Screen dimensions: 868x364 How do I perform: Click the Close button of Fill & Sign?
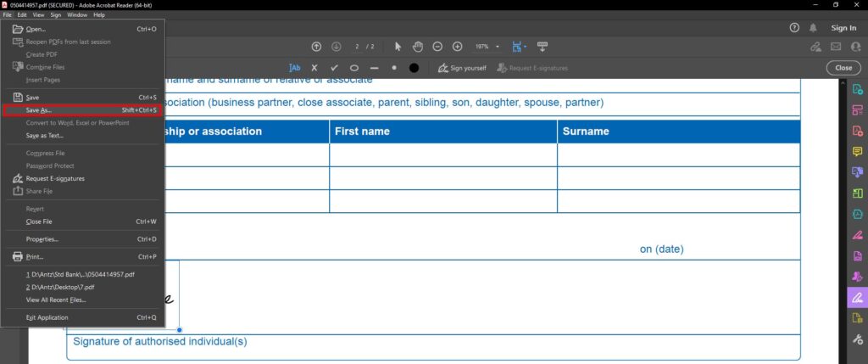843,68
